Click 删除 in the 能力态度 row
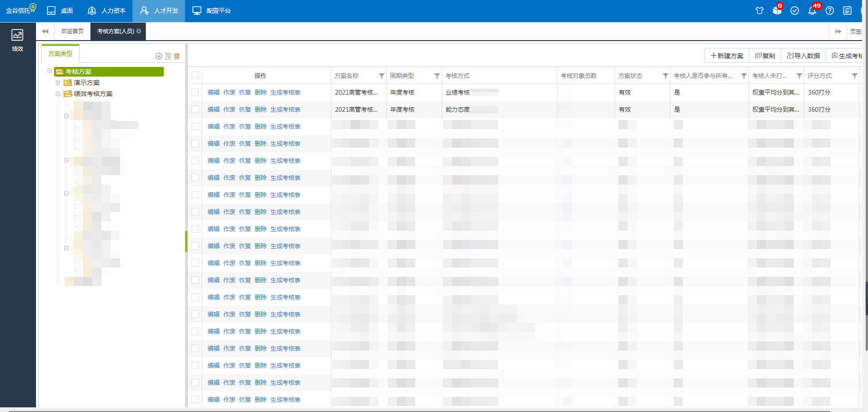 261,109
